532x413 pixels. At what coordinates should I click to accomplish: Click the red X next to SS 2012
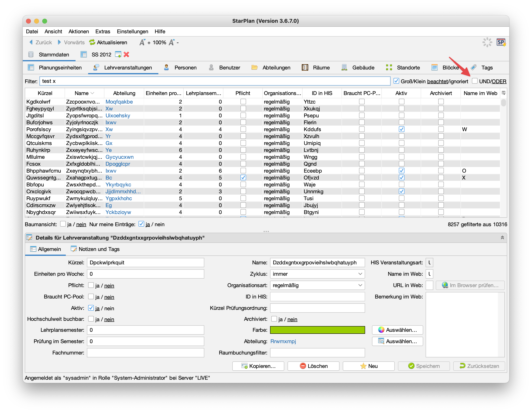click(x=127, y=55)
